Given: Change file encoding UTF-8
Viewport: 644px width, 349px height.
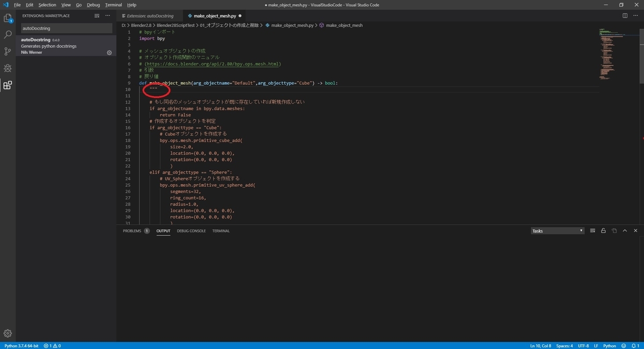Looking at the screenshot, I should (584, 346).
